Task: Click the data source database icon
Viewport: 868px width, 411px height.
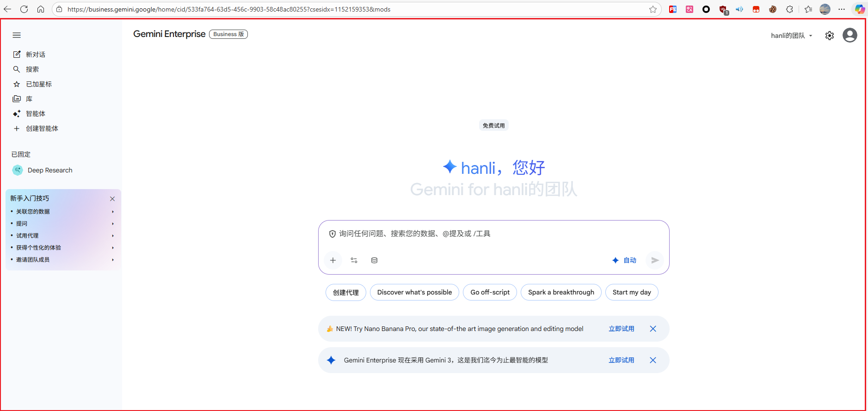Action: click(375, 260)
